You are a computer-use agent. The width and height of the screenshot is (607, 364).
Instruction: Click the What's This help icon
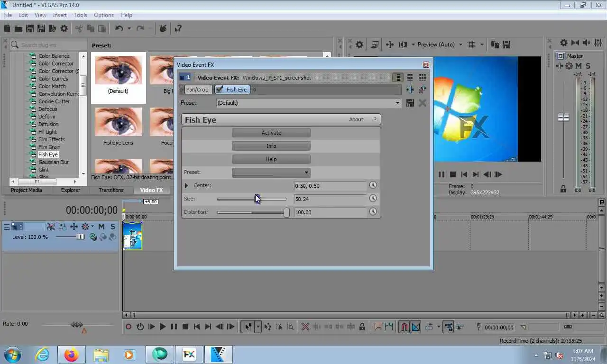click(x=178, y=28)
